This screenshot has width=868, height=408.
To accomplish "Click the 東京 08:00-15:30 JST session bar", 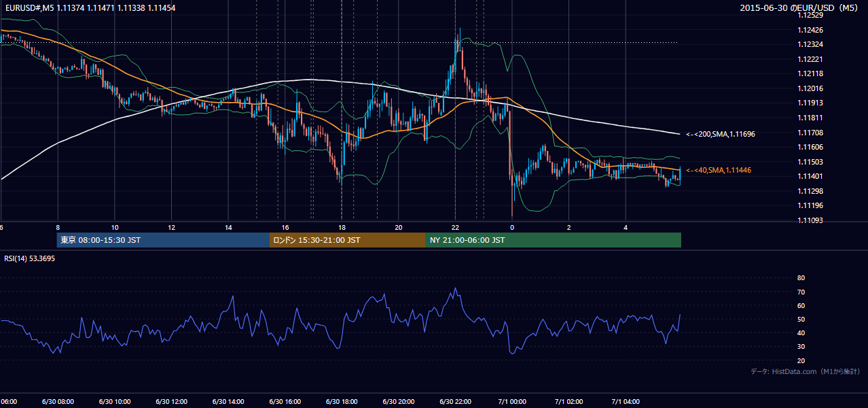I will [x=164, y=240].
